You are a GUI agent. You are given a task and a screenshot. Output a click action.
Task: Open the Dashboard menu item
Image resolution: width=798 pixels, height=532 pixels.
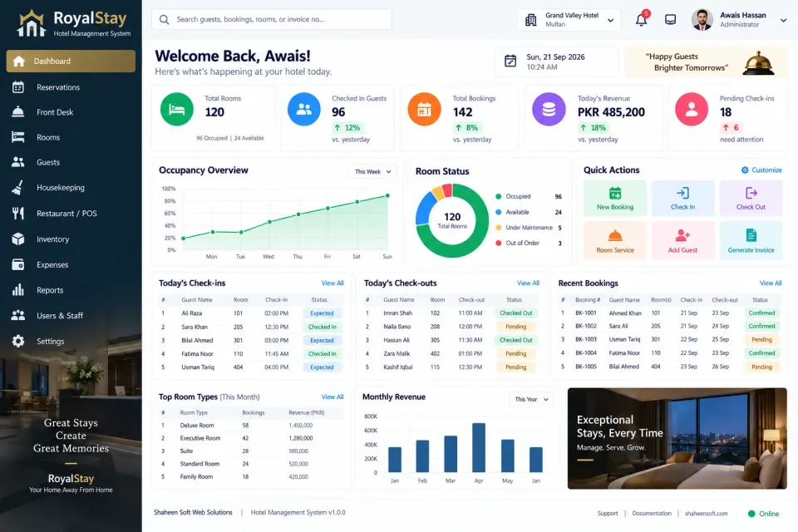[71, 61]
